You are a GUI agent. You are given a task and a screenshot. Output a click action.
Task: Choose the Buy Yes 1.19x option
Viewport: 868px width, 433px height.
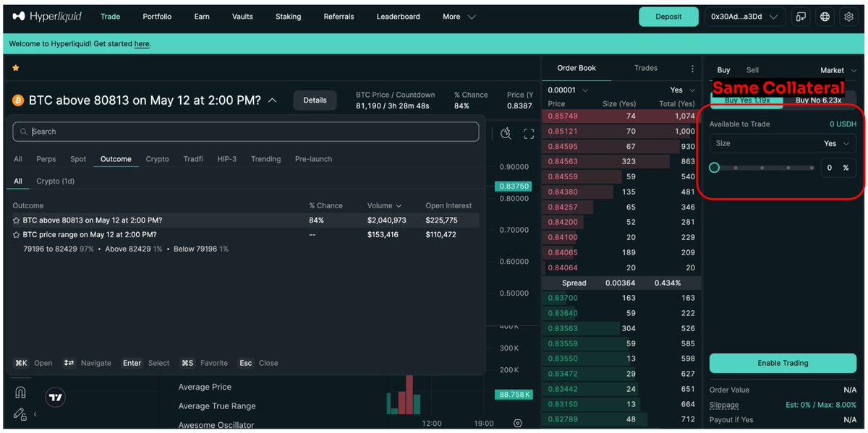click(x=747, y=100)
